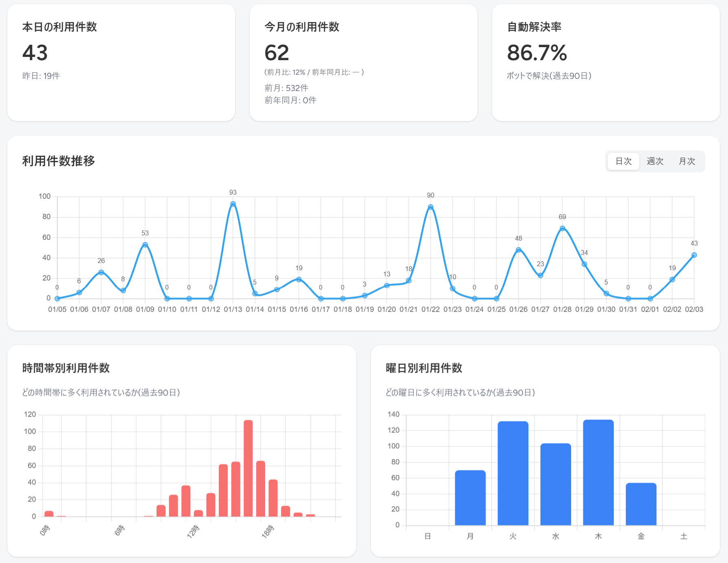Click the tallest red bar in the hourly chart
This screenshot has height=563, width=728.
(x=248, y=468)
